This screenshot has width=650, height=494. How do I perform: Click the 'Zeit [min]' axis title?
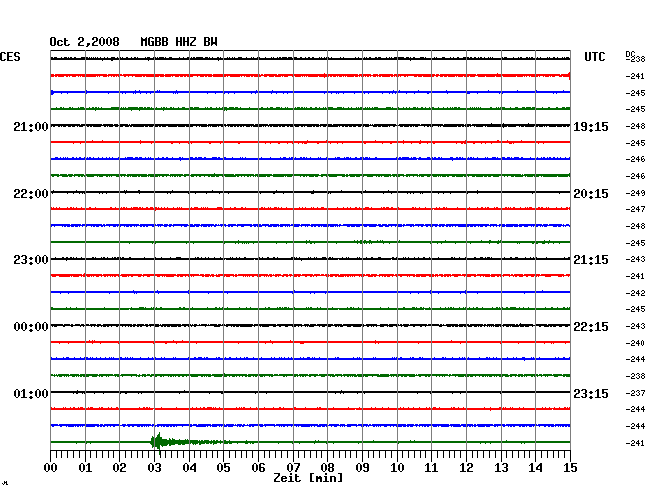click(x=308, y=478)
